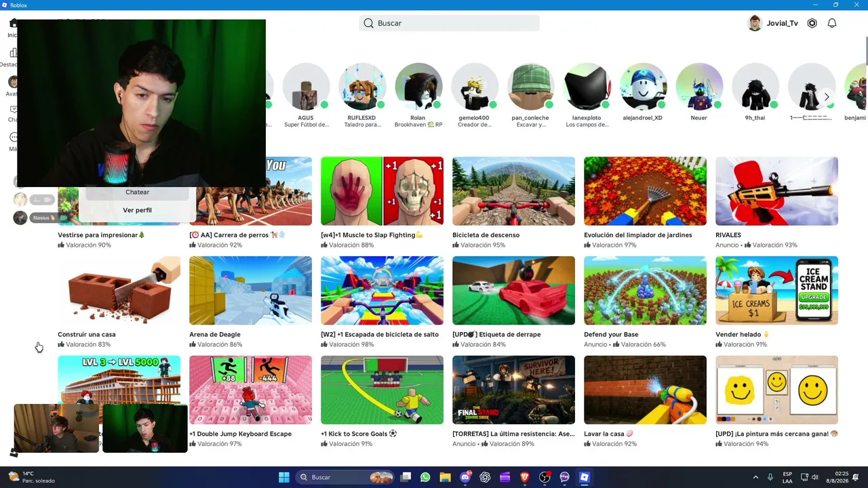
Task: Click the microphone tray icon
Action: [x=770, y=477]
